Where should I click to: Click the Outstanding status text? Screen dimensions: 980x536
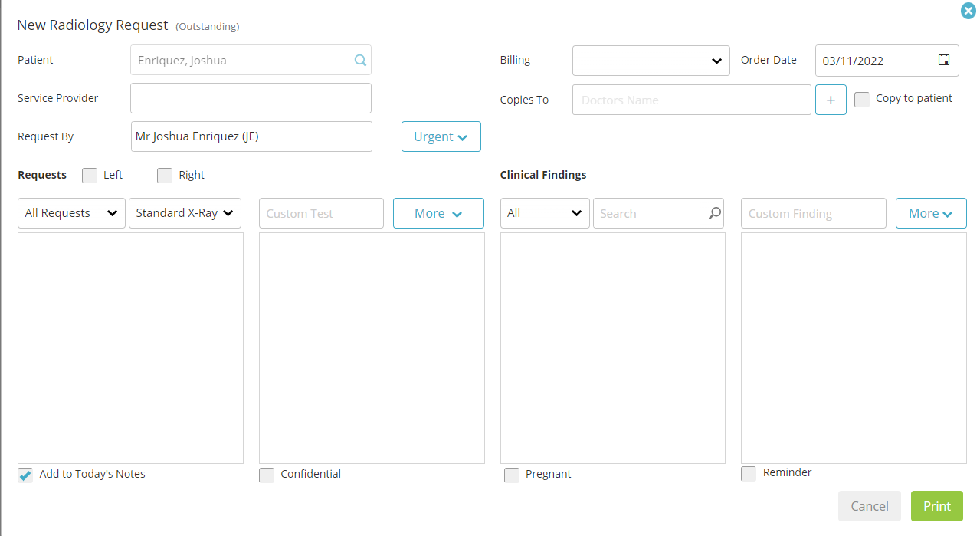point(208,26)
